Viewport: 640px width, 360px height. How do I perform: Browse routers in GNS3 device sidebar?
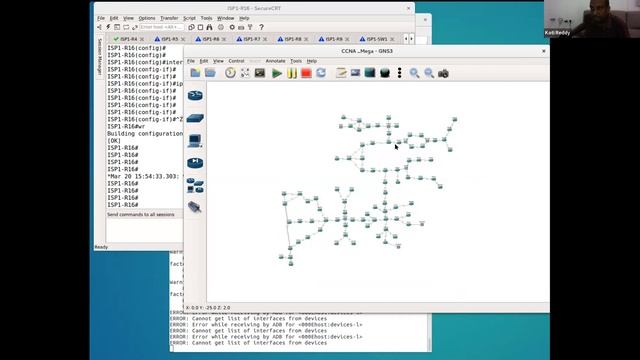195,96
